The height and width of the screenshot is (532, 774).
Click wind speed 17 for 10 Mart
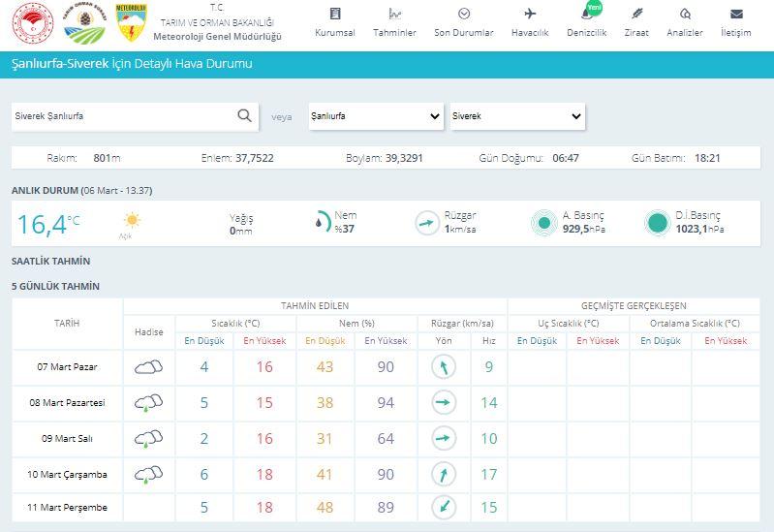tap(488, 475)
